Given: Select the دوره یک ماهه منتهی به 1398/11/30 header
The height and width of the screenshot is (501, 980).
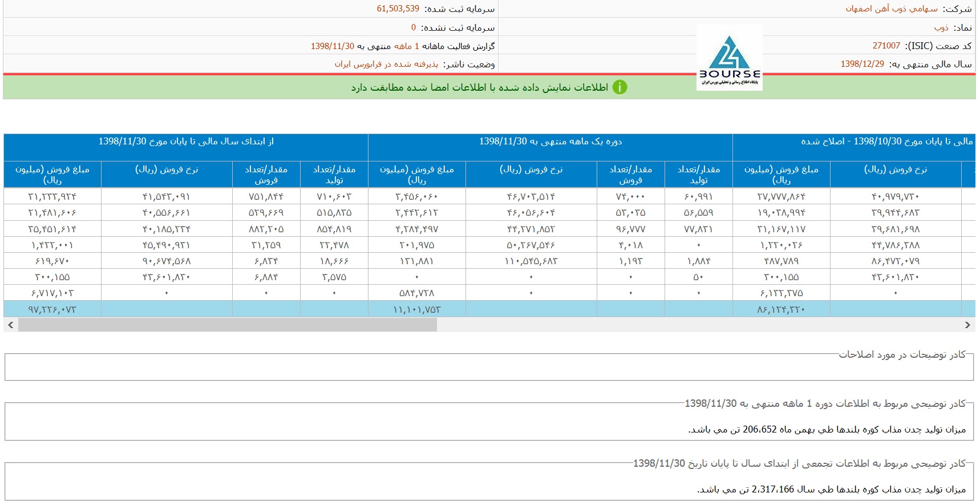Looking at the screenshot, I should [550, 142].
